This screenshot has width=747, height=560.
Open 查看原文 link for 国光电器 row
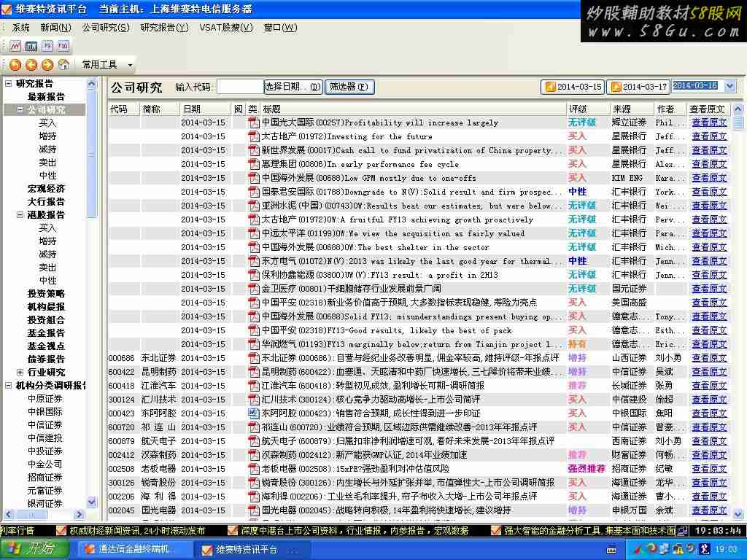click(709, 510)
